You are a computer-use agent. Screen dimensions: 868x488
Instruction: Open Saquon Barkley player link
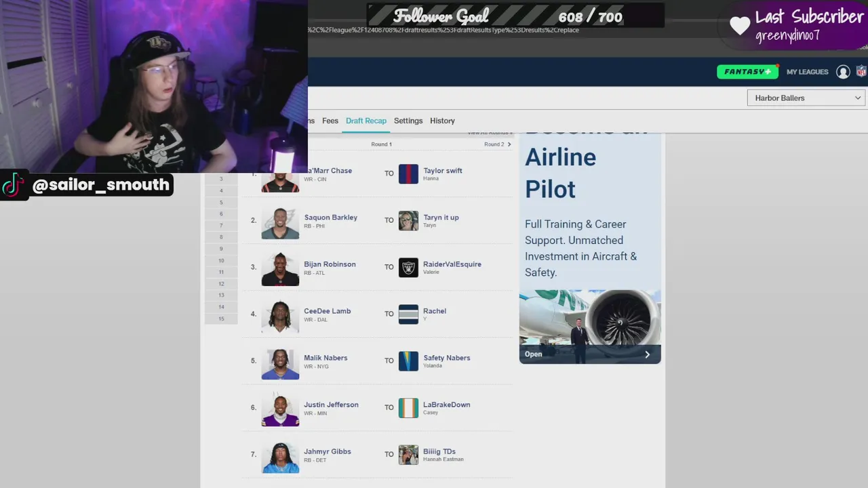tap(330, 218)
